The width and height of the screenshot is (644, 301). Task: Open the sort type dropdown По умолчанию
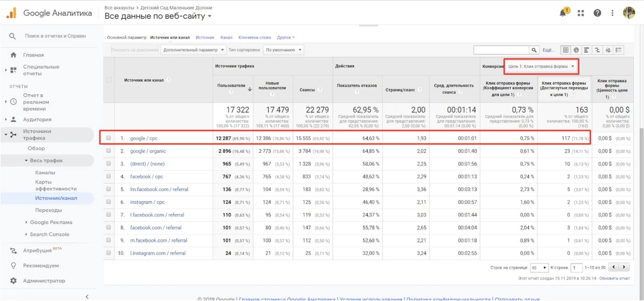tap(283, 50)
